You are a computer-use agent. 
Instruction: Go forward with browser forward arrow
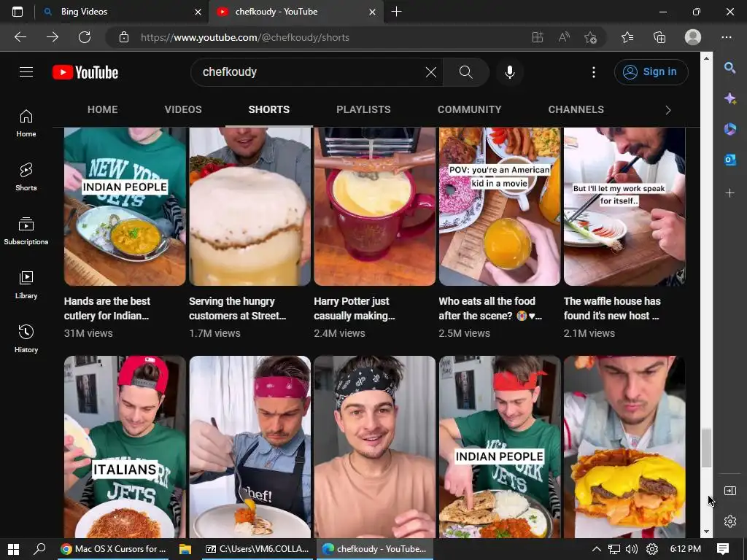53,37
